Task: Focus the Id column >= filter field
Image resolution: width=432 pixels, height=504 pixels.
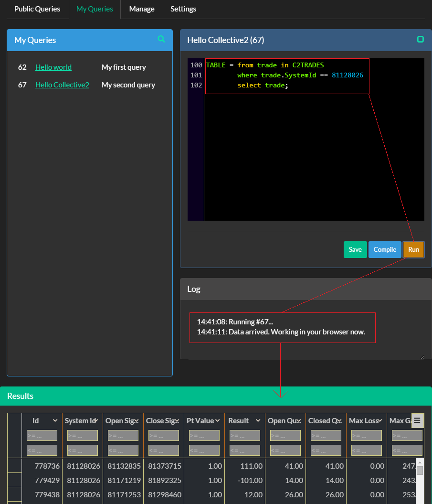Action: [42, 436]
